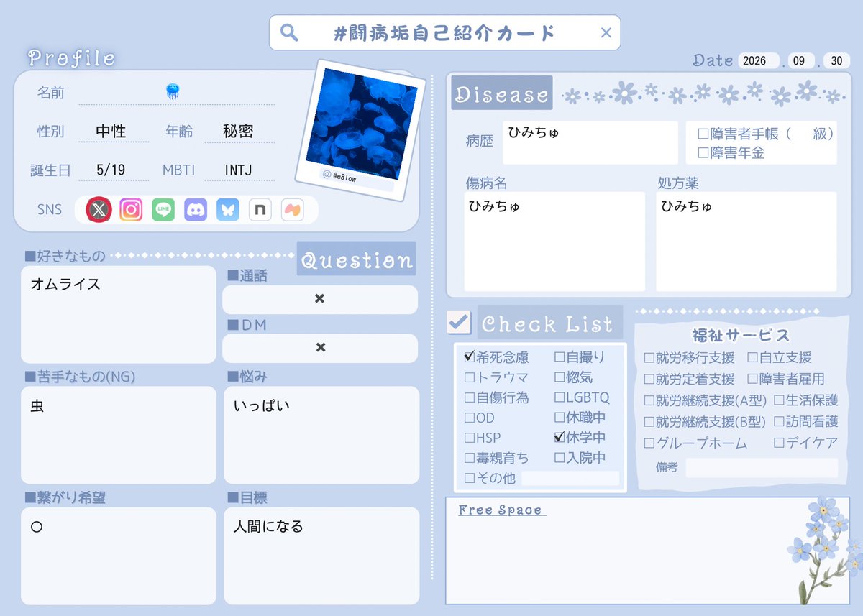This screenshot has width=863, height=616.
Task: Click the date year field 2026
Action: coord(757,61)
